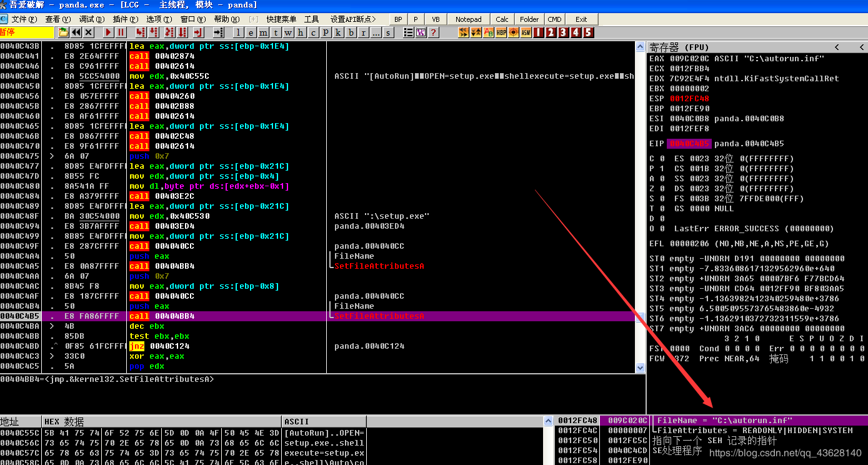868x465 pixels.
Task: Click the ASM plugin toolbar icon
Action: point(526,32)
